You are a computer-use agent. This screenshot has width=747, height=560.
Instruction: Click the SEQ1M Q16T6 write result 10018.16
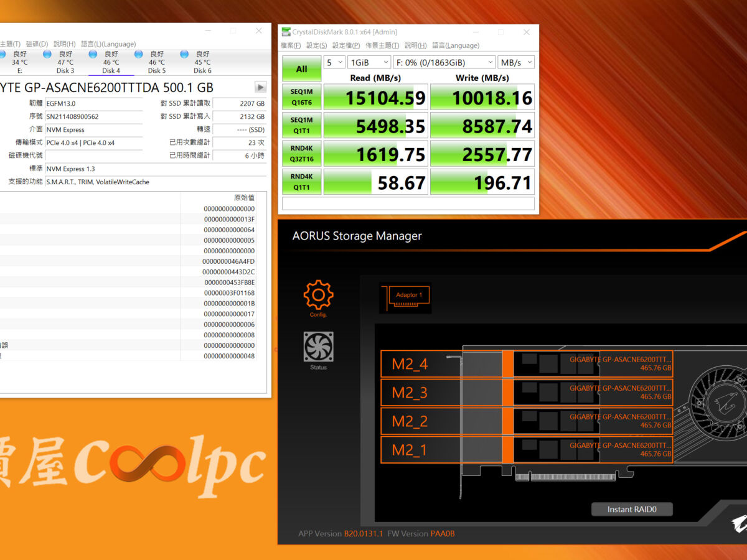pos(482,97)
